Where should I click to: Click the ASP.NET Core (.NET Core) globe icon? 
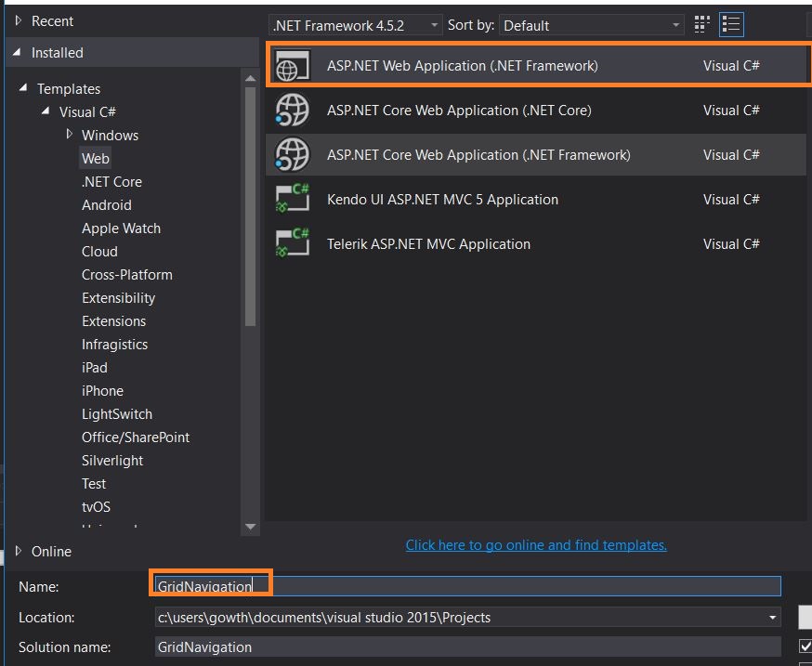[292, 111]
